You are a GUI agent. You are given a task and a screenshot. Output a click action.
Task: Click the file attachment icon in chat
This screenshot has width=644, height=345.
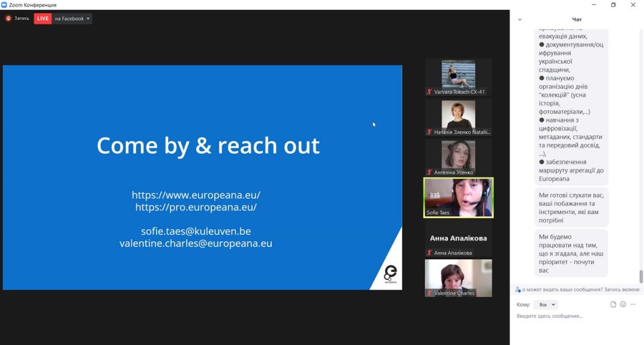pos(613,305)
